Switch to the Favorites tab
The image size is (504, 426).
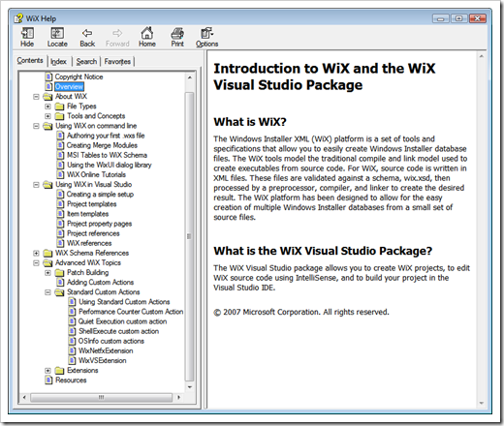(117, 61)
